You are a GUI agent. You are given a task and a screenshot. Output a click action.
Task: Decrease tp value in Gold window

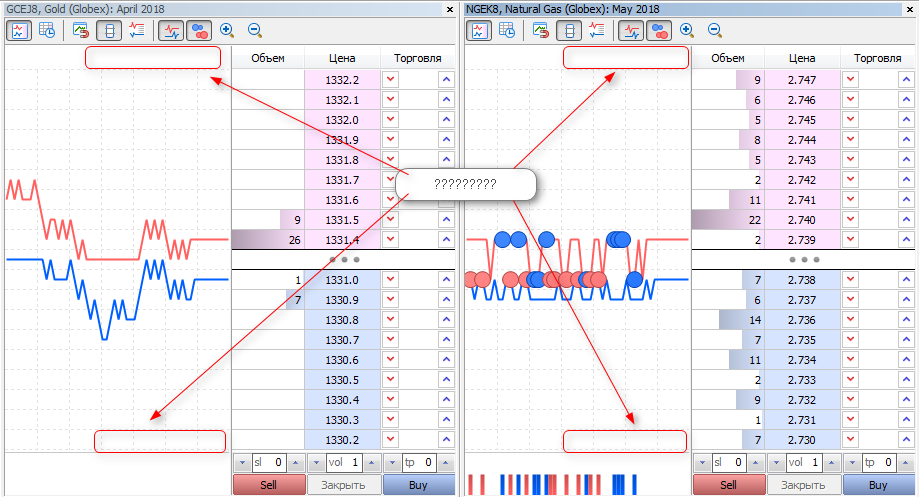pos(393,462)
